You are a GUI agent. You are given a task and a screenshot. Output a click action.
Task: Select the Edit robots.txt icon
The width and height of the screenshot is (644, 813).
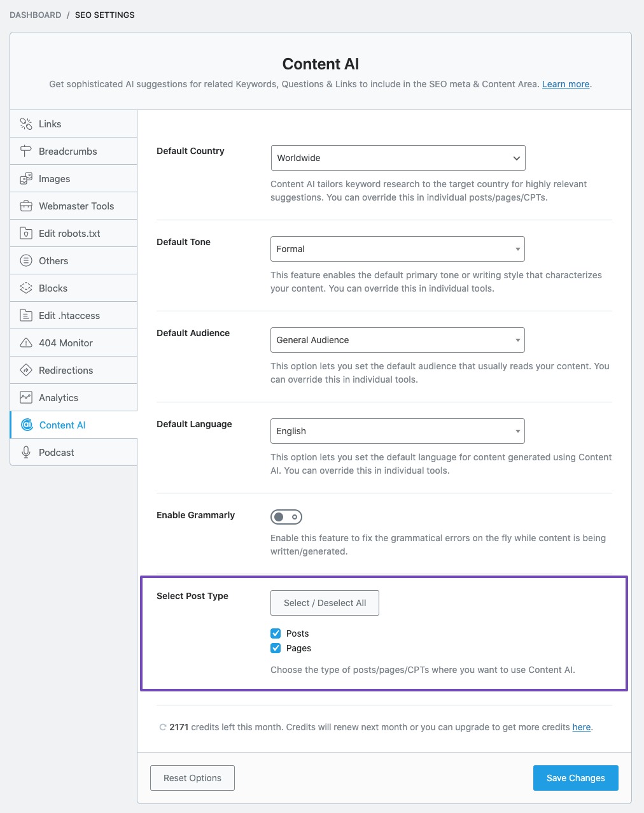[26, 233]
